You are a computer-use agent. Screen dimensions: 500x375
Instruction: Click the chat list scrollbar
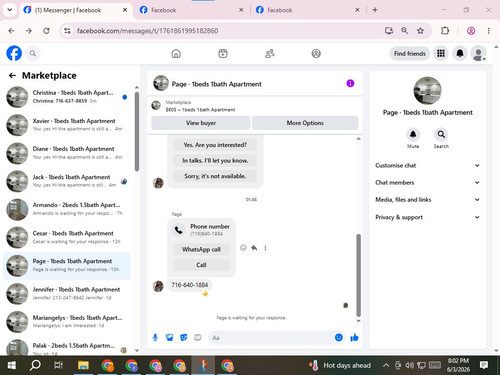click(137, 132)
